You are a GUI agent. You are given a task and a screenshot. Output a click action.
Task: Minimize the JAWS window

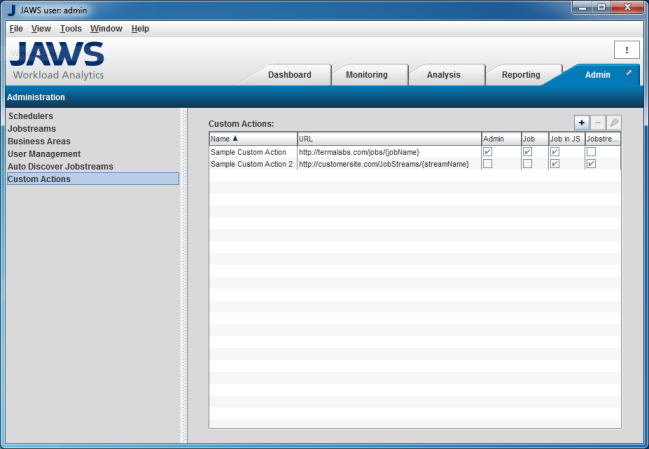(583, 7)
